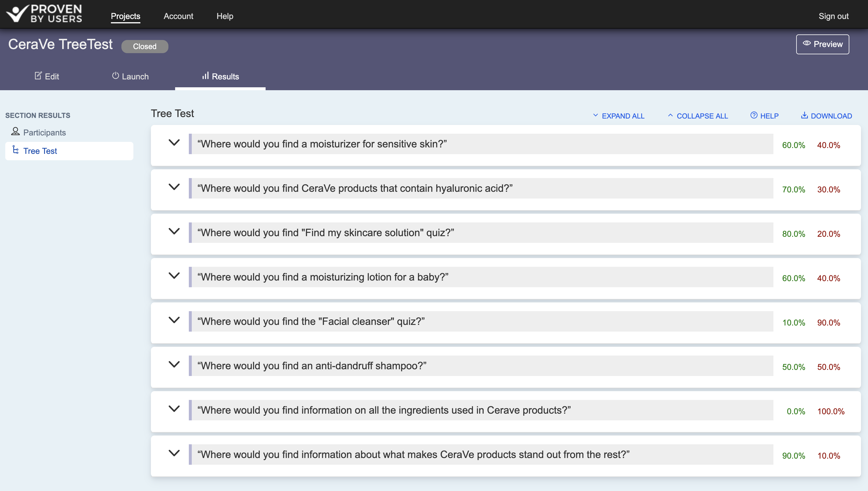This screenshot has width=868, height=491.
Task: Click the 90.0% success value in last row
Action: click(x=794, y=456)
